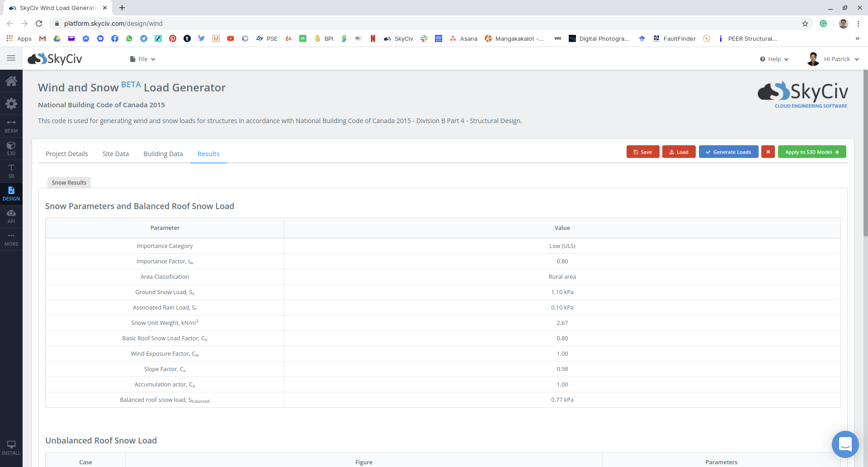Open a new browser tab

pyautogui.click(x=122, y=8)
